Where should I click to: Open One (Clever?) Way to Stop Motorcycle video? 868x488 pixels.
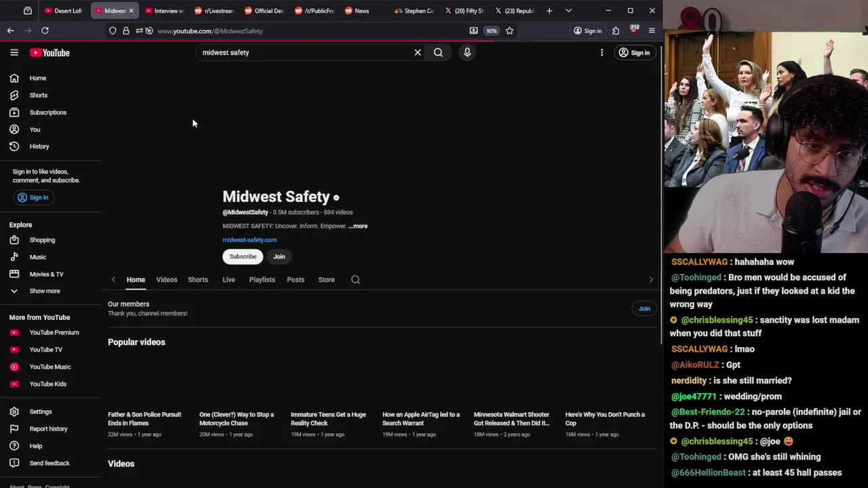click(x=237, y=419)
